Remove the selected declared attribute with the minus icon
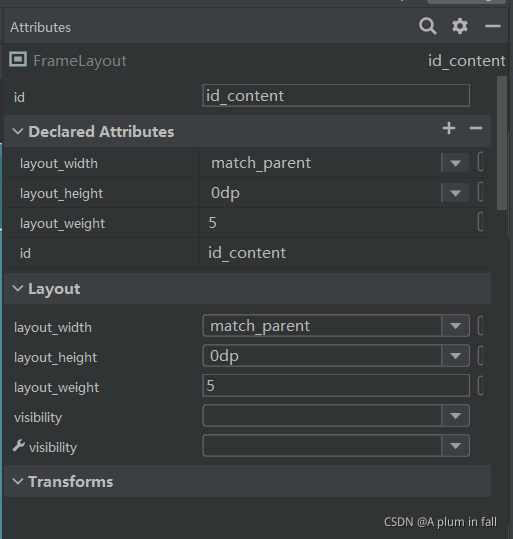 pos(476,128)
